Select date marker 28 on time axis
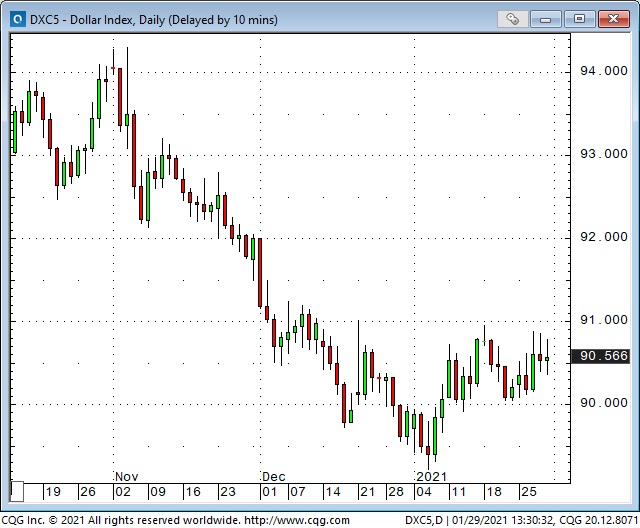Viewport: 640px width, 528px height. tap(396, 492)
